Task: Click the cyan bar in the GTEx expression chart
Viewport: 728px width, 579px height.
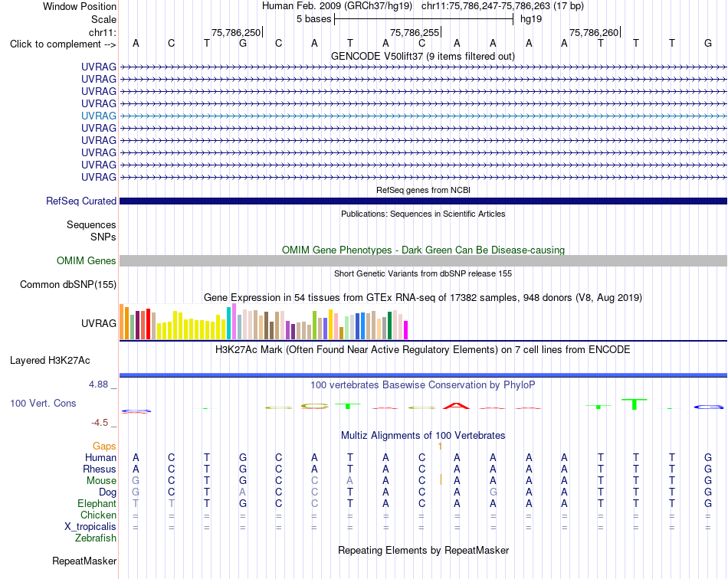Action: [228, 323]
